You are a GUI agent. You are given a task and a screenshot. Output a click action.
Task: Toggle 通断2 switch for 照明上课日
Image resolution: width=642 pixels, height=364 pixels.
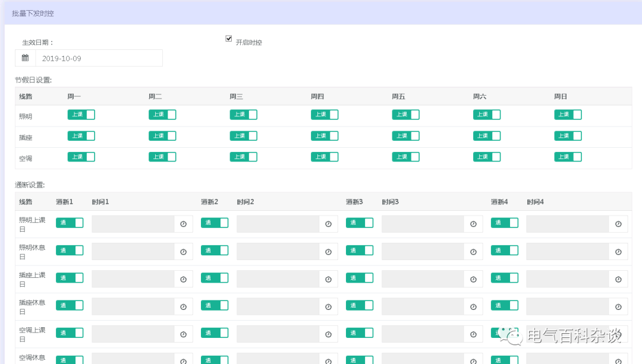[215, 223]
